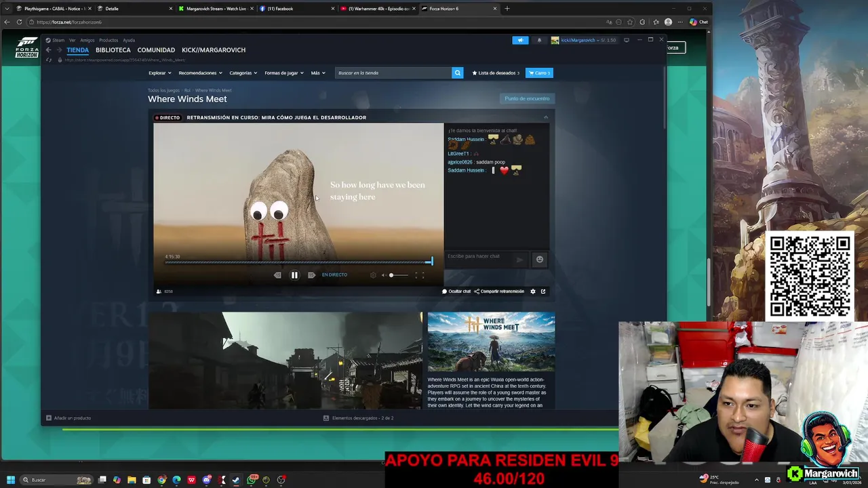Click the taskbar Buscar search box
The width and height of the screenshot is (868, 488).
click(x=57, y=480)
